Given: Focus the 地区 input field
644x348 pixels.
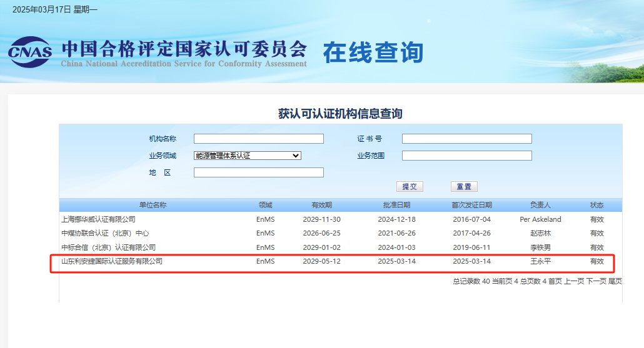Looking at the screenshot, I should [x=259, y=172].
